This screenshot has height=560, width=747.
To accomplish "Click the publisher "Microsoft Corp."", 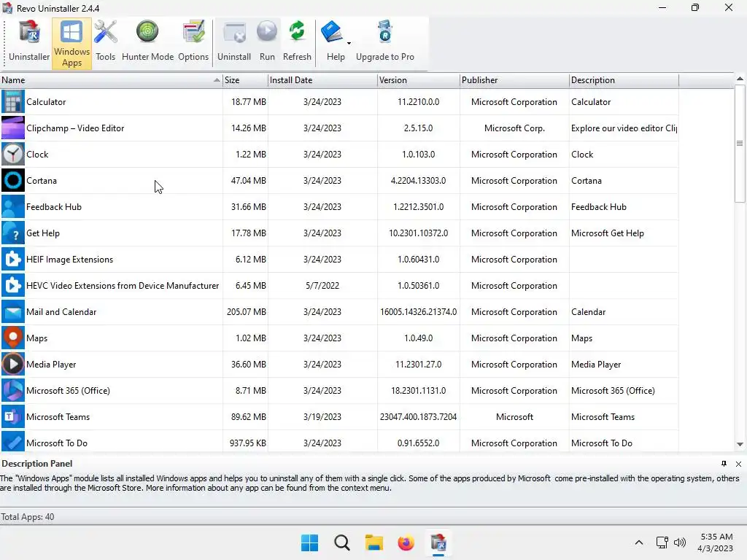I will click(514, 128).
